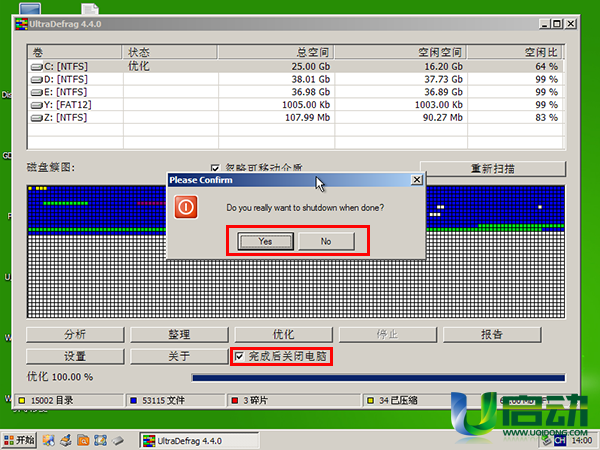Sort by the 卷 volume column header

pos(75,52)
